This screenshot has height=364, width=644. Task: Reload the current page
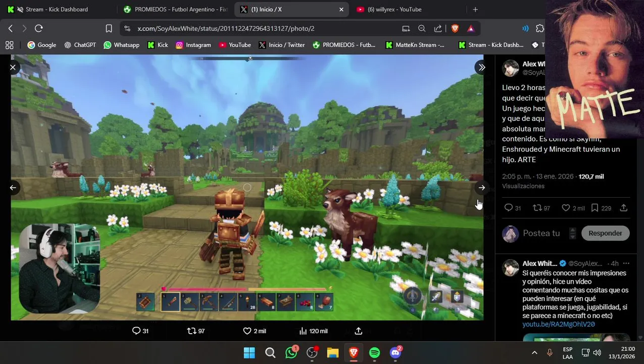click(38, 28)
